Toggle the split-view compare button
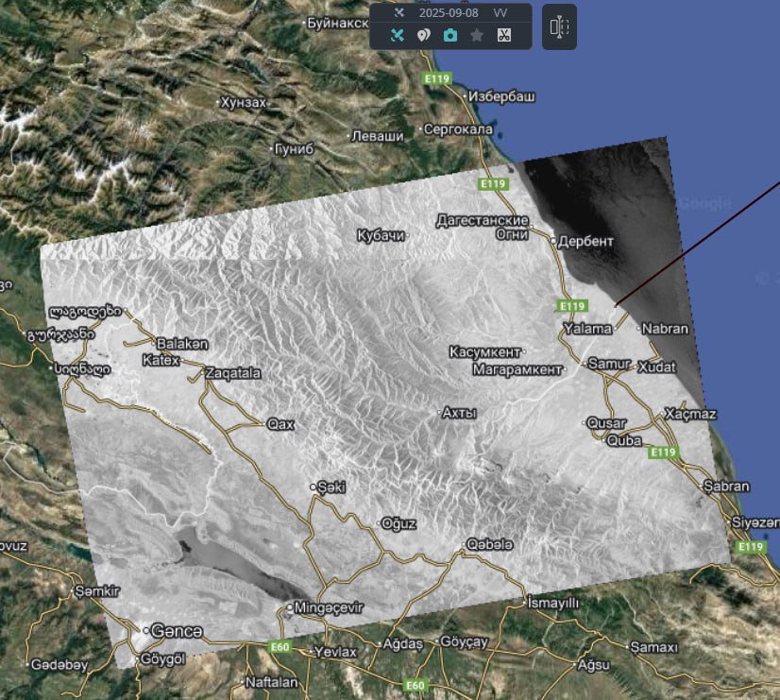This screenshot has width=780, height=700. (559, 26)
